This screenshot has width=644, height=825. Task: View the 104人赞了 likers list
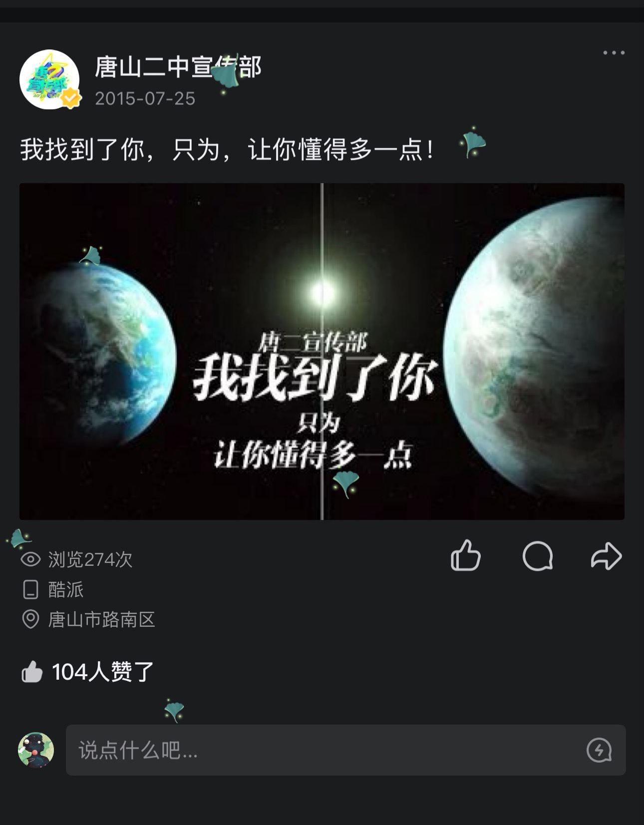102,672
